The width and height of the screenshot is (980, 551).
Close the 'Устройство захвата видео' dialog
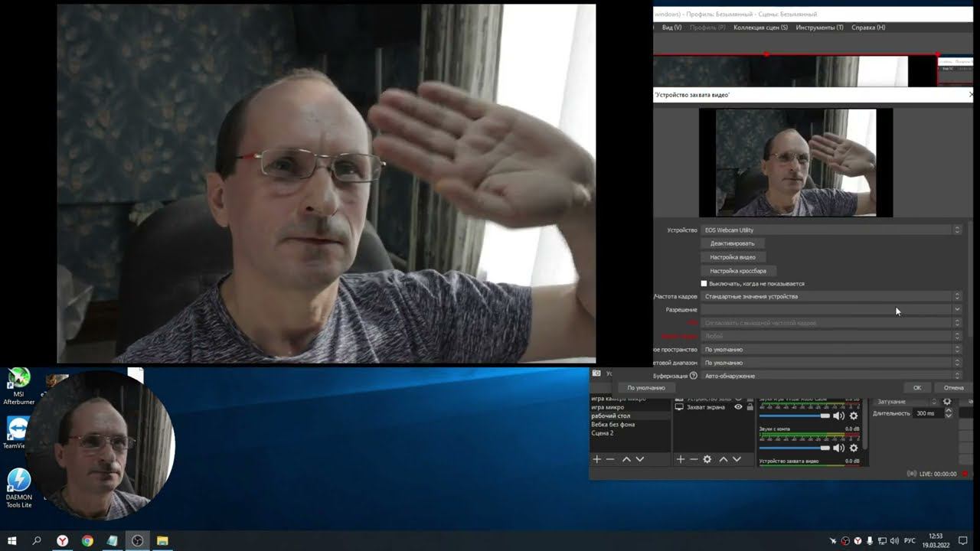pos(972,95)
